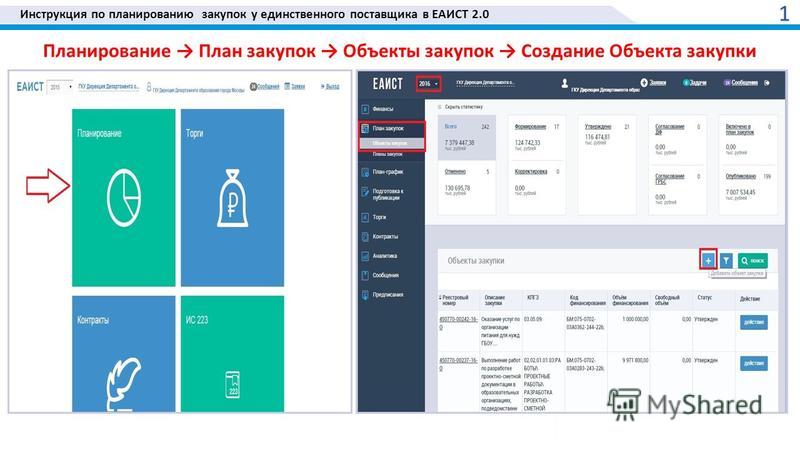The image size is (800, 450).
Task: Click the 9 971 800,00 financing amount cell
Action: [635, 361]
